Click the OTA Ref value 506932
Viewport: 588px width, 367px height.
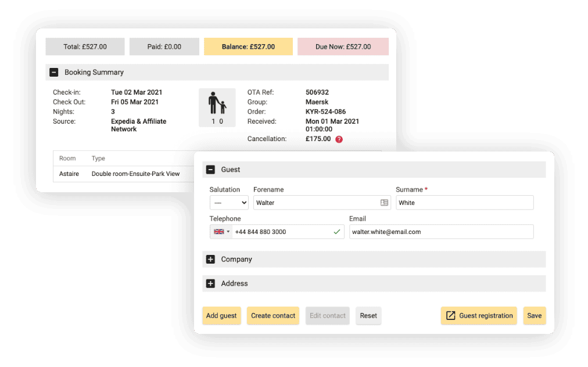[x=317, y=92]
